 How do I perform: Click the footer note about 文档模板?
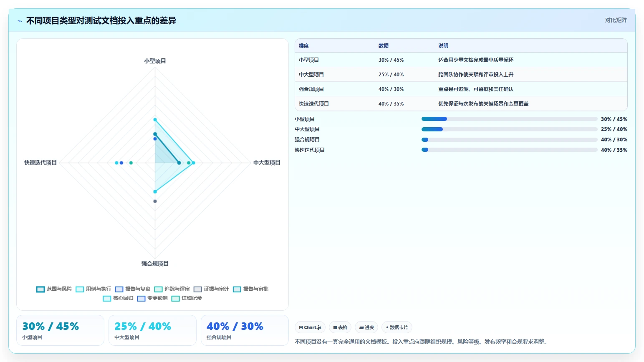[x=422, y=342]
